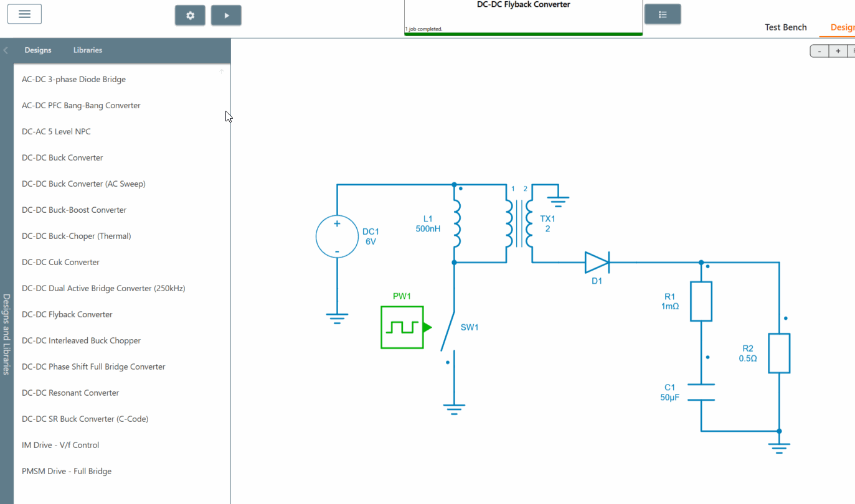Open simulation settings gear

191,16
